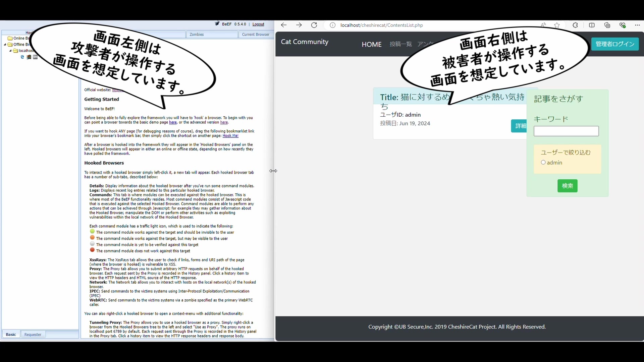Click Online Browsers folder in BeEF
Image resolution: width=644 pixels, height=362 pixels.
[x=19, y=38]
